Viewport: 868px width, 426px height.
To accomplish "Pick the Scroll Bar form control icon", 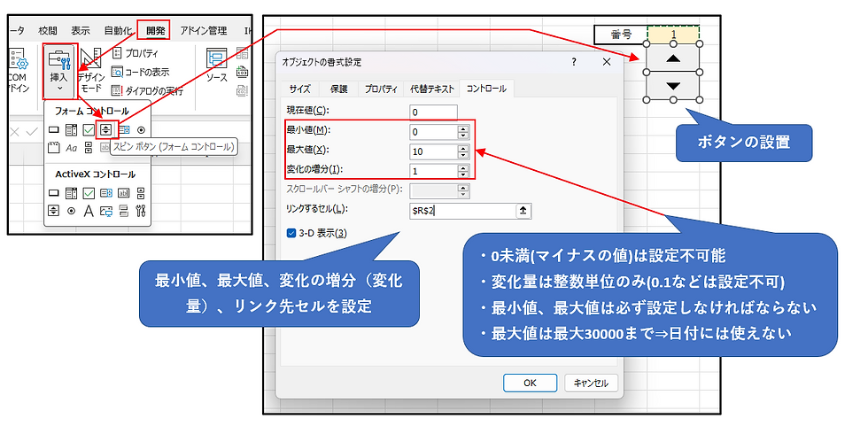I will [x=89, y=148].
